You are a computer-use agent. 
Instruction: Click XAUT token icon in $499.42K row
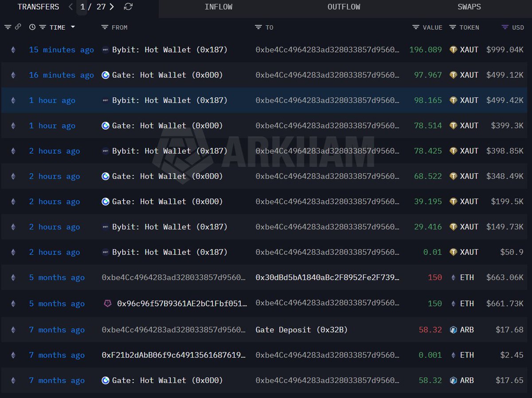(x=453, y=100)
